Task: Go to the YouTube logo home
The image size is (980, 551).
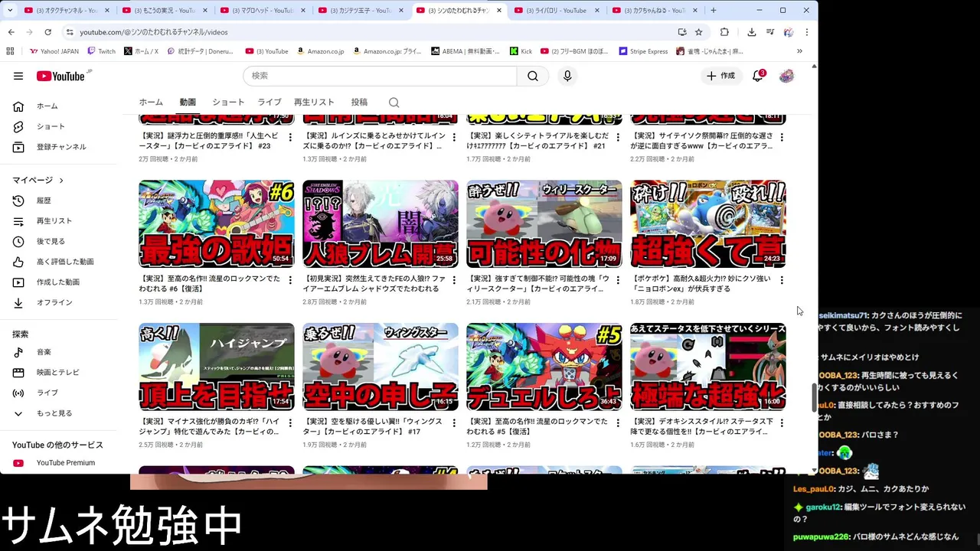Action: point(61,76)
